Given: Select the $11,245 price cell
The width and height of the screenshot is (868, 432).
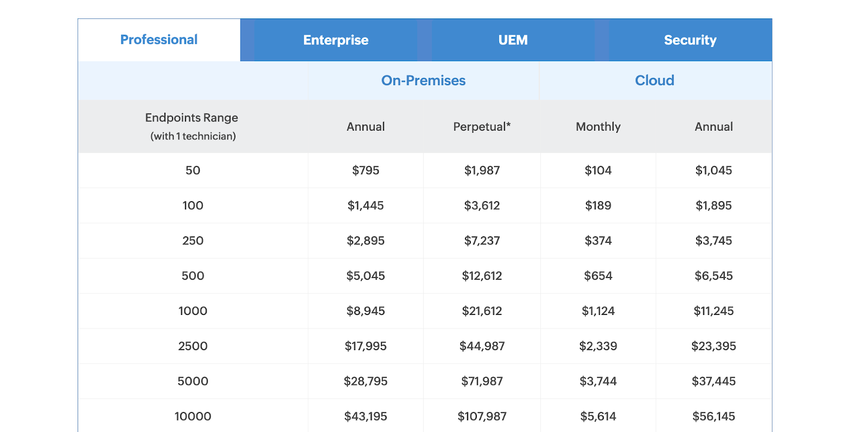Looking at the screenshot, I should pyautogui.click(x=713, y=311).
